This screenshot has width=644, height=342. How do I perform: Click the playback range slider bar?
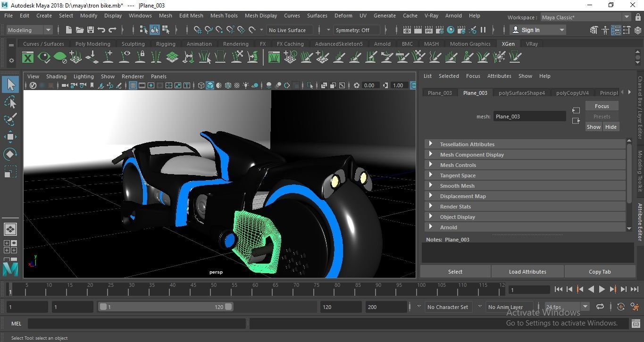[x=166, y=307]
